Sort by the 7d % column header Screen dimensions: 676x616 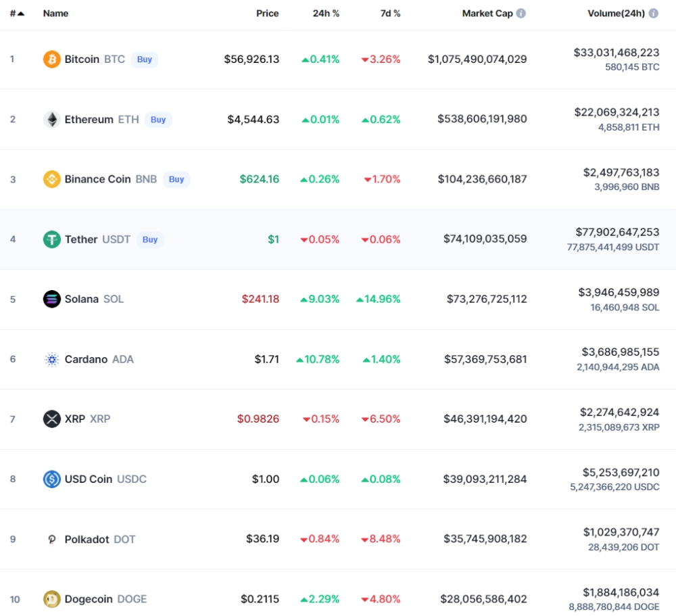390,14
